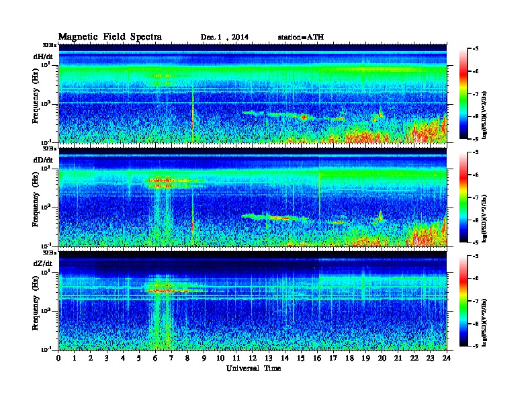Viewport: 532px width, 411px height.
Task: Click hour tick label "19" on time axis
Action: coord(365,359)
